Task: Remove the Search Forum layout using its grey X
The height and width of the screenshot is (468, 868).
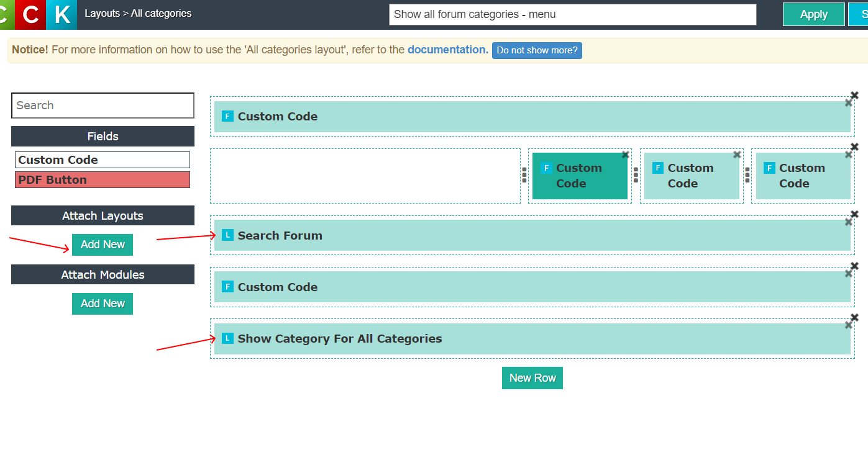Action: (848, 222)
